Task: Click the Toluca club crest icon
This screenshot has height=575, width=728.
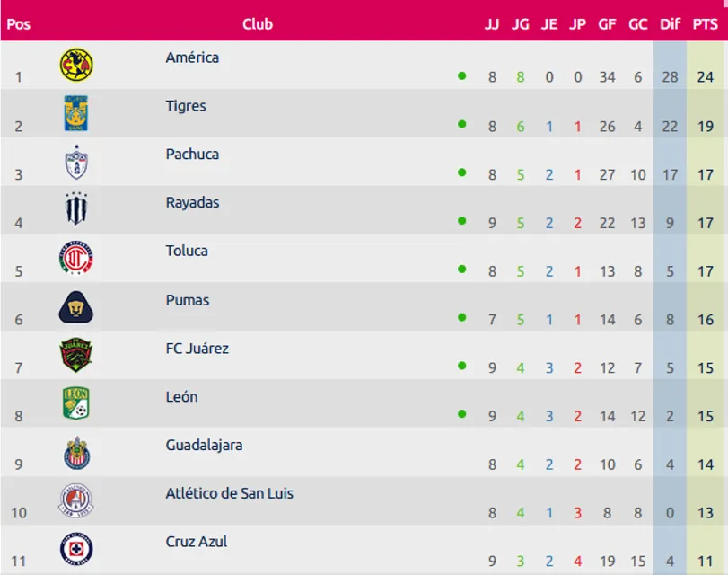Action: [x=76, y=260]
